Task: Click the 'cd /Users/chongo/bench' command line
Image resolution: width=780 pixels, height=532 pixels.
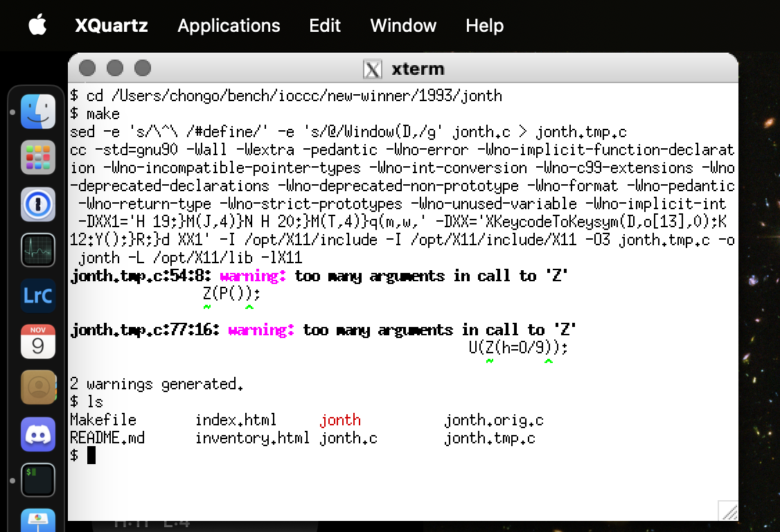Action: (286, 96)
